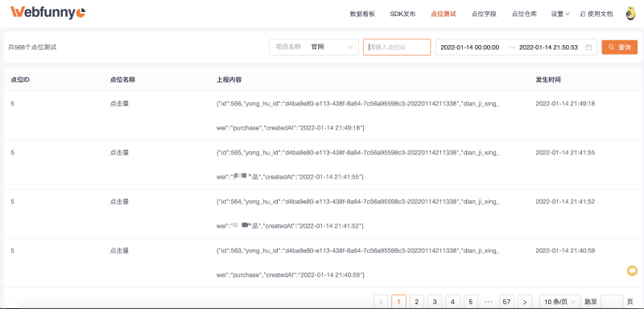The width and height of the screenshot is (644, 309).
Task: Open the 数据看板 menu
Action: 362,14
